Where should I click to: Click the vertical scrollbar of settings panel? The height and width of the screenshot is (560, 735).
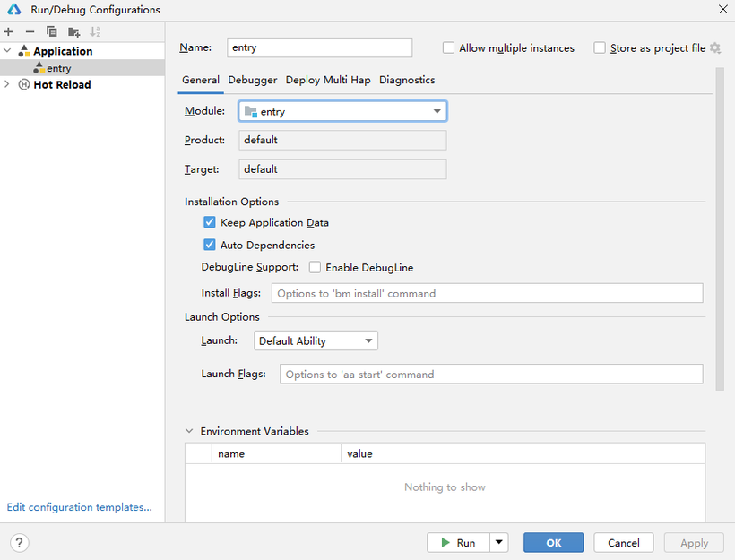[x=720, y=228]
